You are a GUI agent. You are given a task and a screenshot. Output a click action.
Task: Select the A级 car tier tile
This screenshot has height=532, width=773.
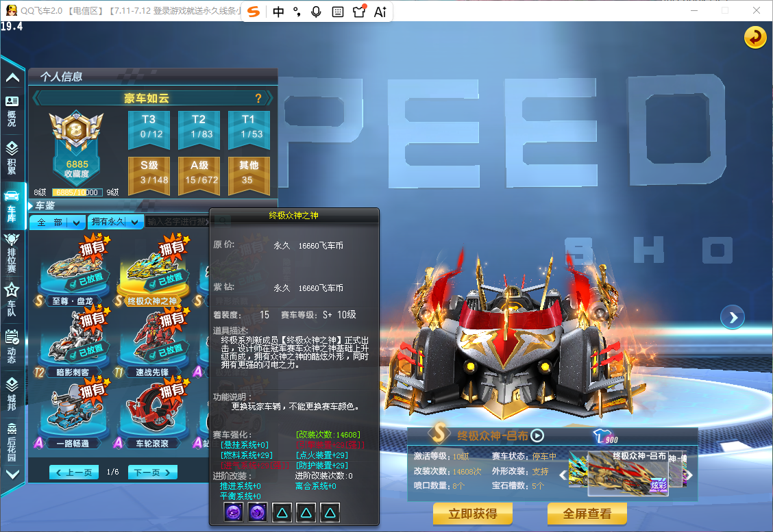pyautogui.click(x=199, y=175)
